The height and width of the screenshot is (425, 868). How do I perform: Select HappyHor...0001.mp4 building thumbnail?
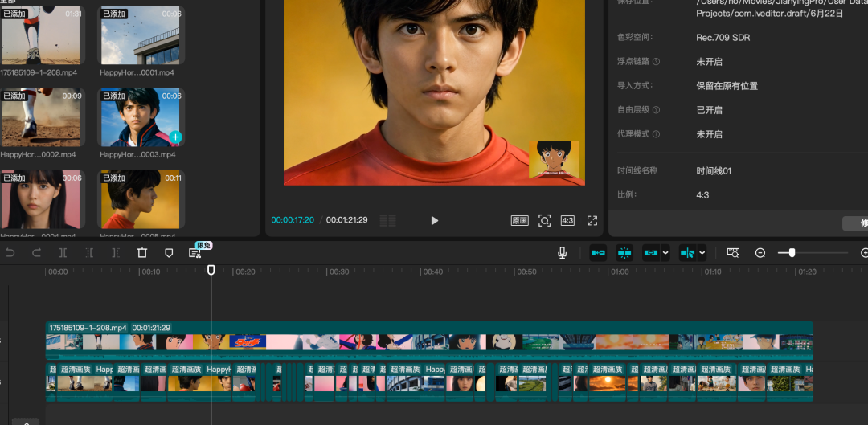(x=141, y=35)
